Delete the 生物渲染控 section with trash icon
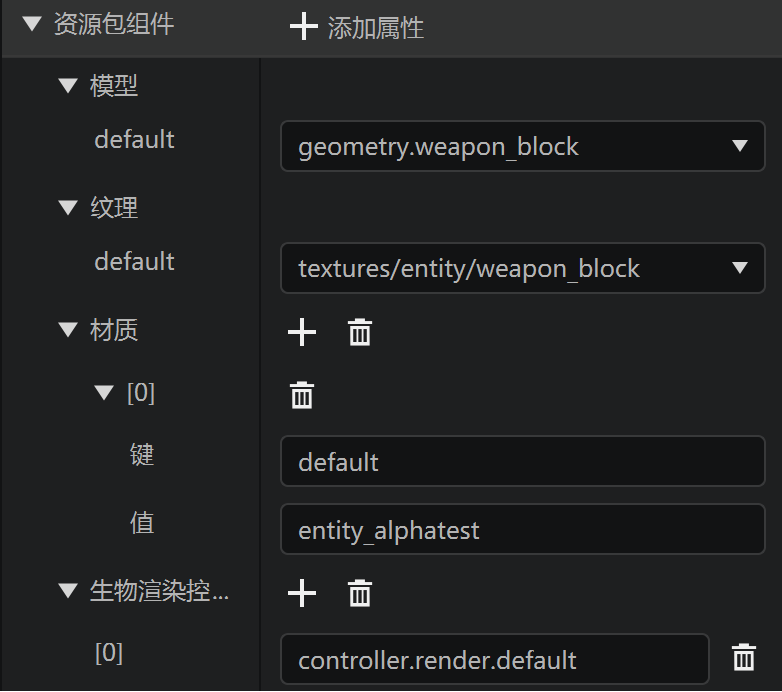The width and height of the screenshot is (782, 692). pos(360,593)
